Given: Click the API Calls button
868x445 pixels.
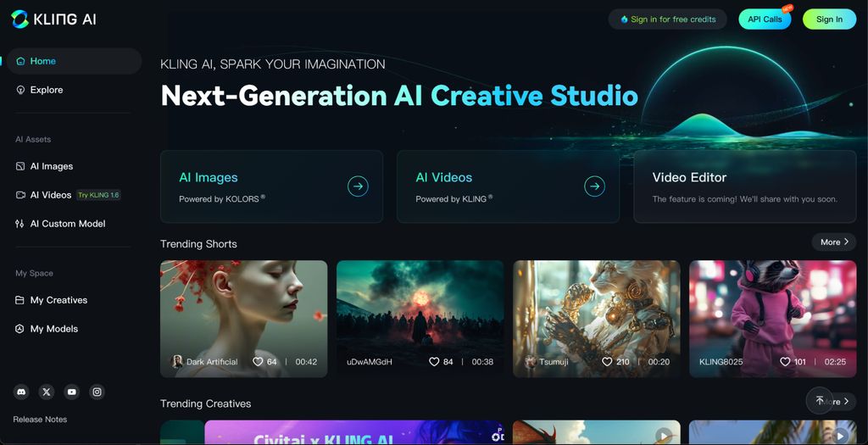Looking at the screenshot, I should pos(764,19).
